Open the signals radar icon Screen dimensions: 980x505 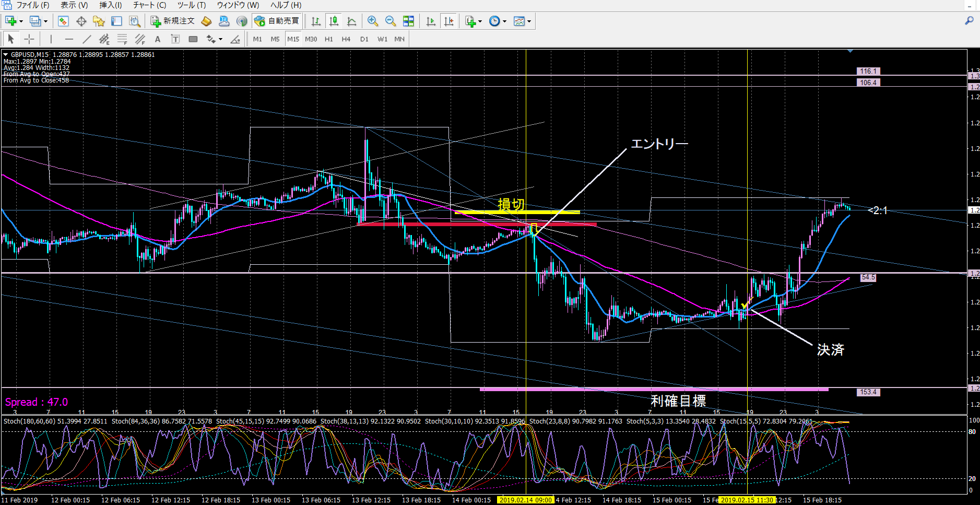(x=242, y=21)
